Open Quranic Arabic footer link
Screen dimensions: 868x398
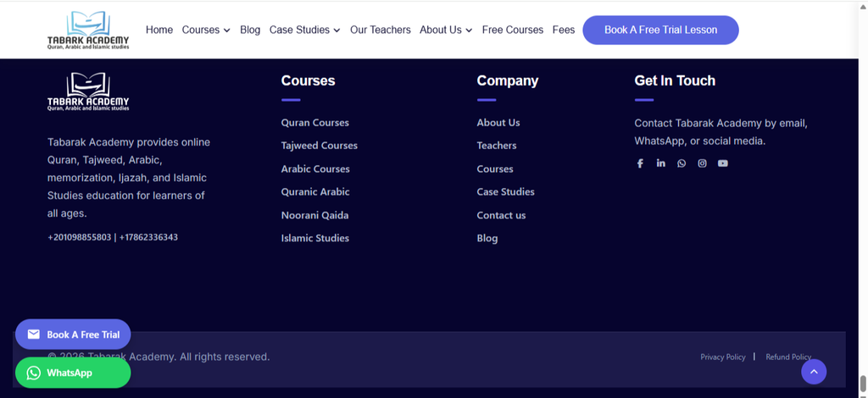click(x=315, y=192)
